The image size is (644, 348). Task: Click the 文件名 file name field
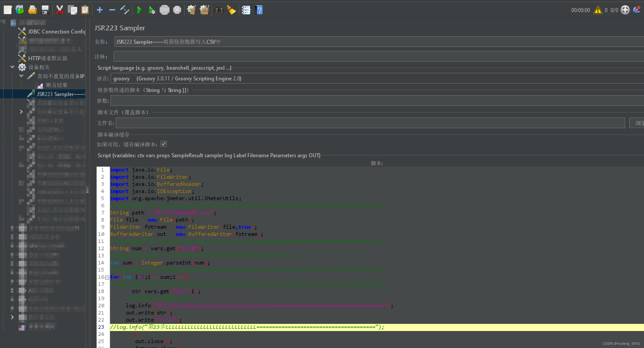tap(371, 123)
